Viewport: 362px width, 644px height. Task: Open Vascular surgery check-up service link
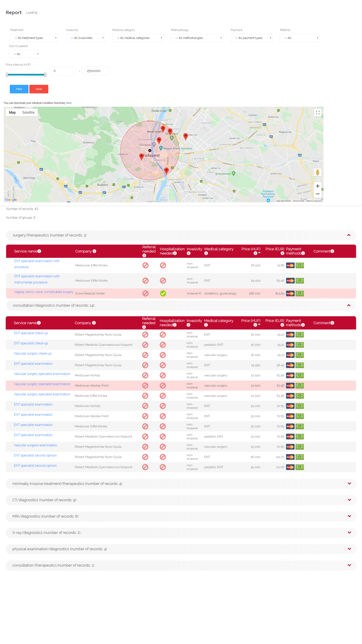click(x=32, y=354)
